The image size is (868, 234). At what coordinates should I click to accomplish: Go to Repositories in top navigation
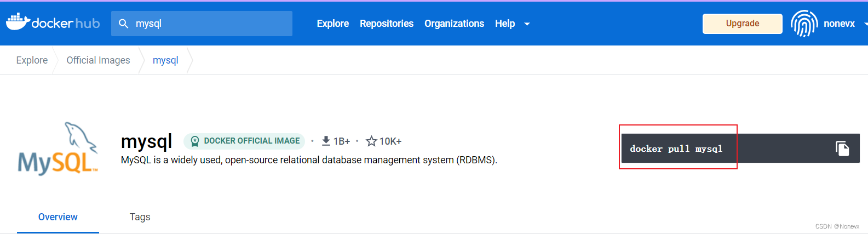(387, 24)
